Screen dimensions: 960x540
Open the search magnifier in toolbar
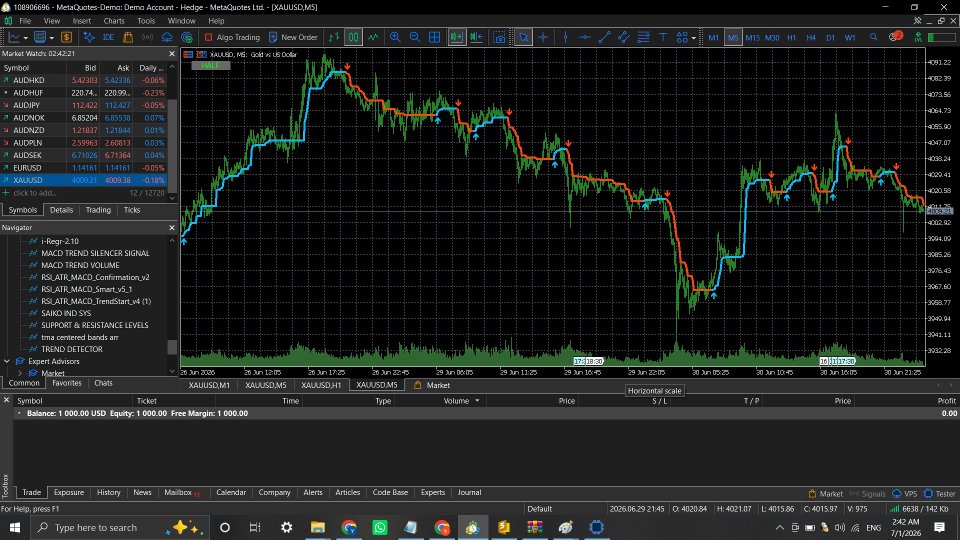click(x=874, y=37)
